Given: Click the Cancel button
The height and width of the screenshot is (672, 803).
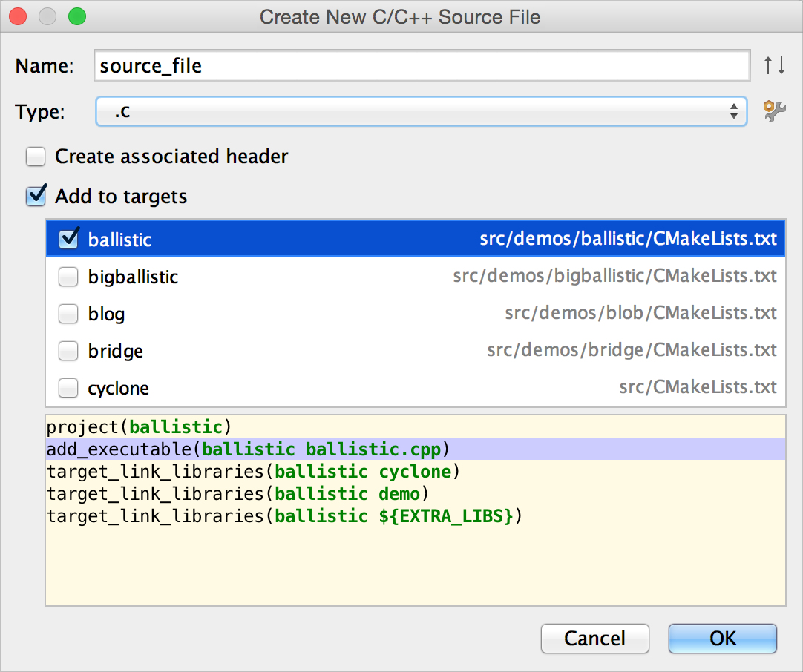Looking at the screenshot, I should click(x=594, y=638).
